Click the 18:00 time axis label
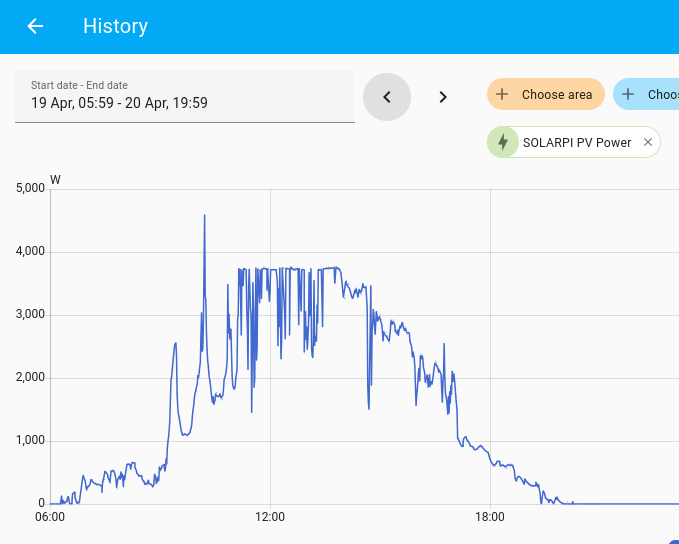 (x=490, y=517)
